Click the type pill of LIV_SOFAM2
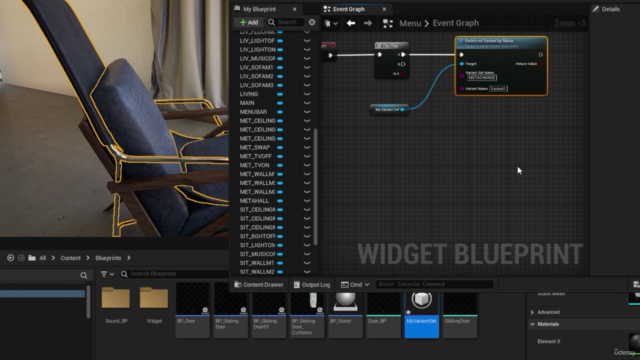The width and height of the screenshot is (640, 360). click(x=280, y=76)
